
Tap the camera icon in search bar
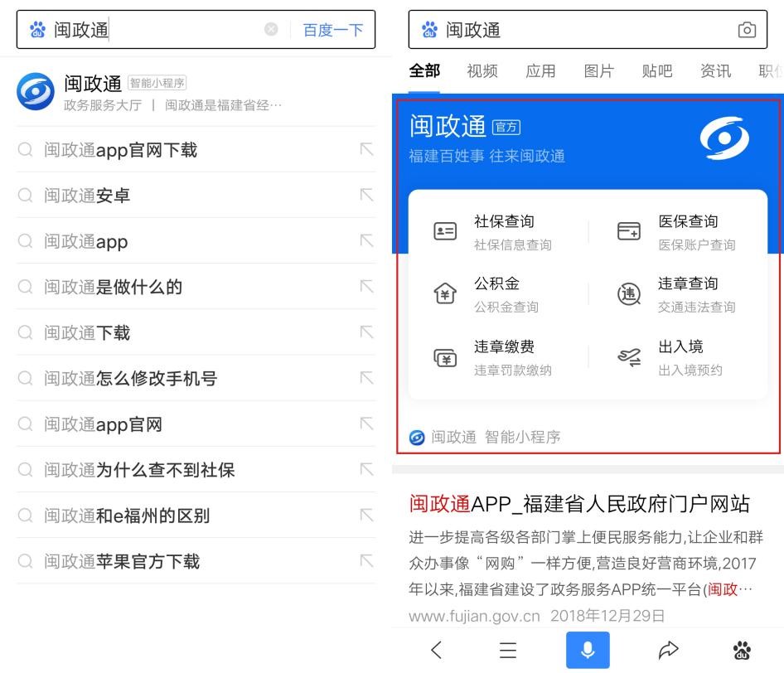click(x=748, y=30)
